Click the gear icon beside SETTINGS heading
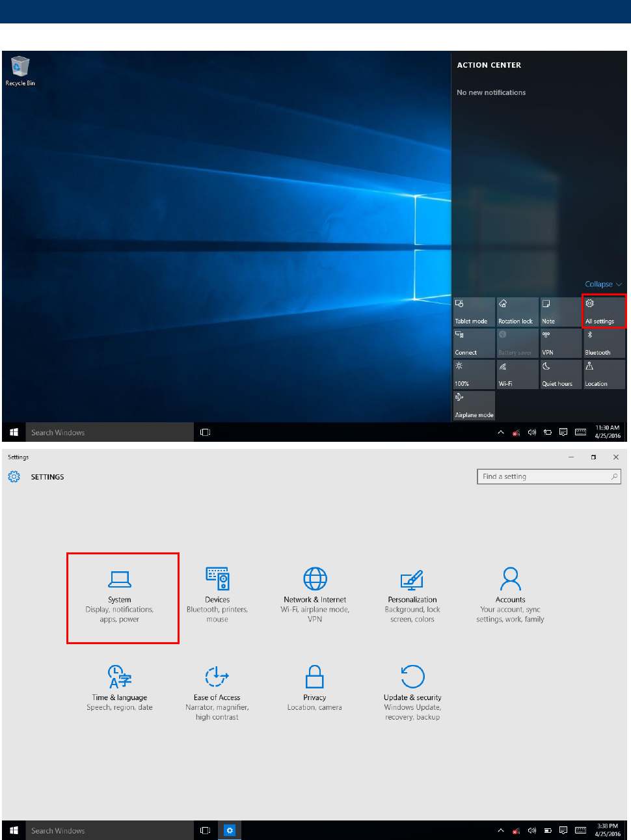The image size is (631, 840). coord(14,477)
